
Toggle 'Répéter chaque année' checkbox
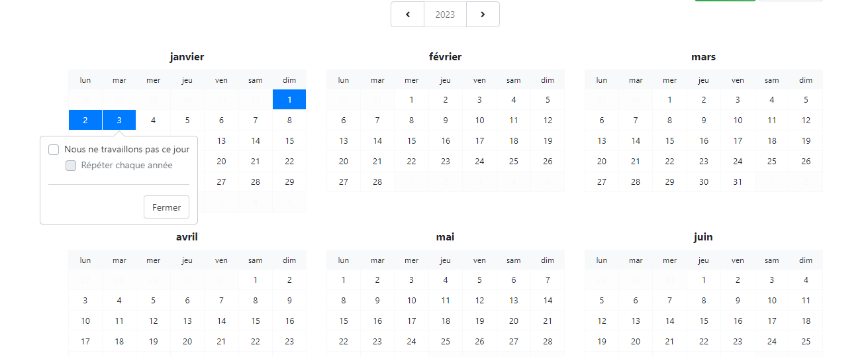[71, 166]
